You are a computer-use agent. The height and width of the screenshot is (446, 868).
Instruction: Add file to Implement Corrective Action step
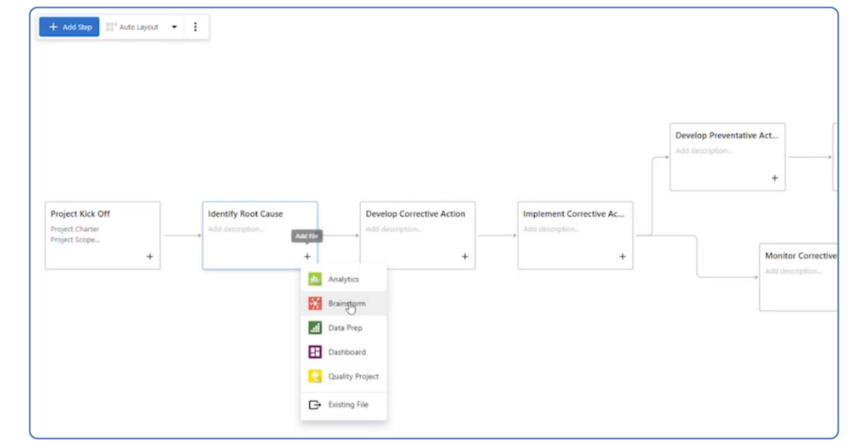pos(622,257)
